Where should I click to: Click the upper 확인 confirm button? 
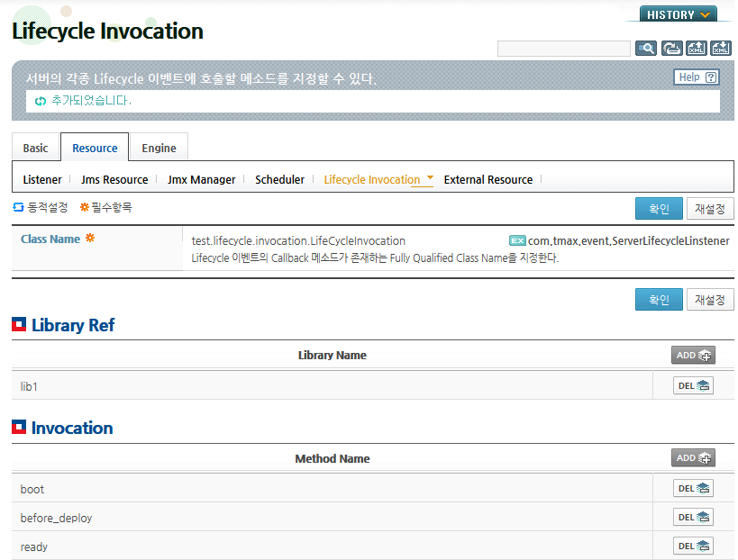[x=659, y=209]
